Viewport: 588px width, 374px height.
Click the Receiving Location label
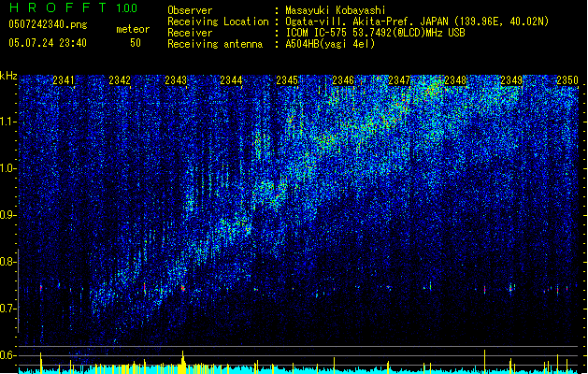pyautogui.click(x=218, y=22)
